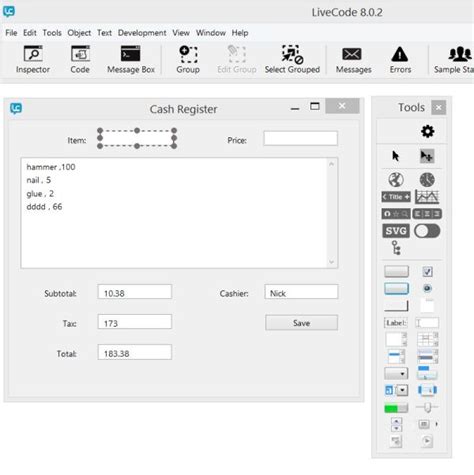474x475 pixels.
Task: Click the Price input field
Action: (301, 138)
